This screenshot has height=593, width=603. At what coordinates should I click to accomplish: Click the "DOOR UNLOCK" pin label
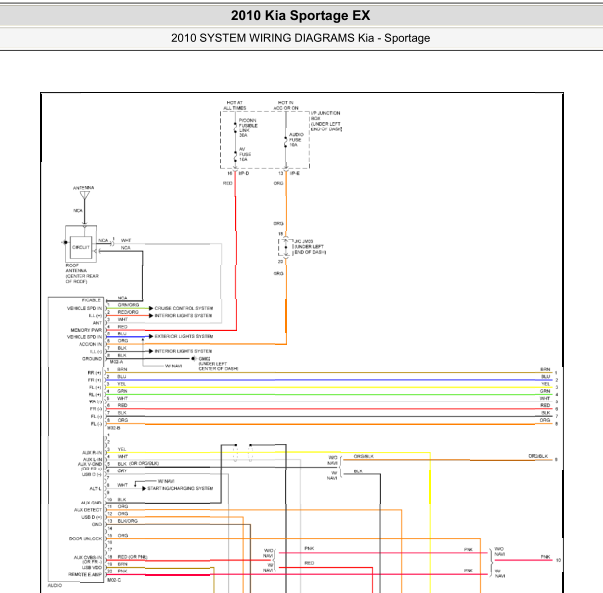[x=85, y=539]
